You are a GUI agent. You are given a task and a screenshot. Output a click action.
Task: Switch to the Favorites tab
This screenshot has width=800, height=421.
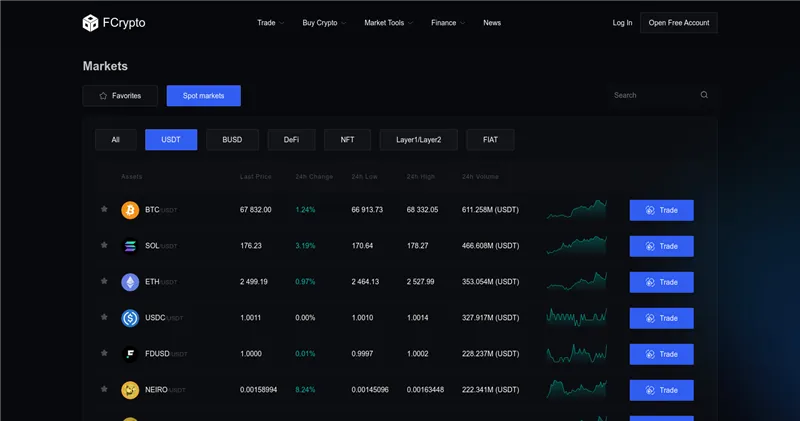point(120,95)
